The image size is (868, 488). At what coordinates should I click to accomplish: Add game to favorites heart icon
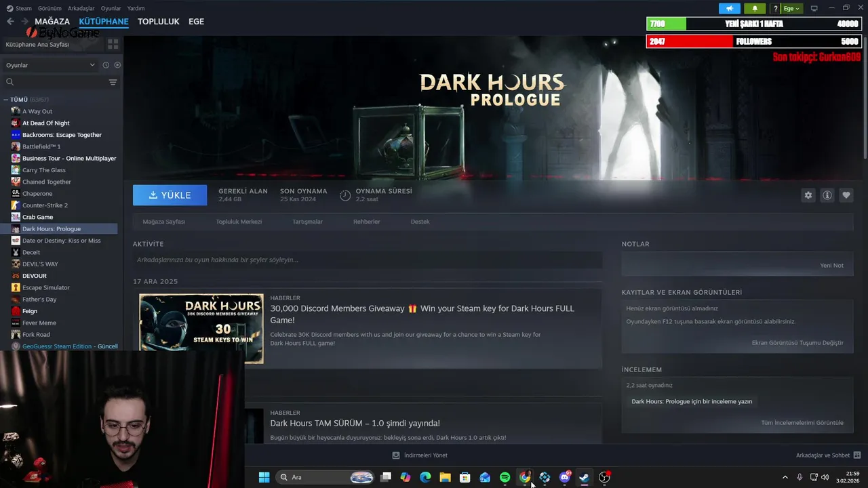[x=846, y=195]
